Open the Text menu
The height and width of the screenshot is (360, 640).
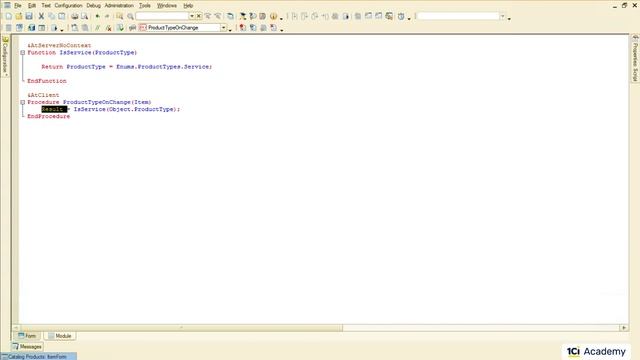(x=46, y=6)
